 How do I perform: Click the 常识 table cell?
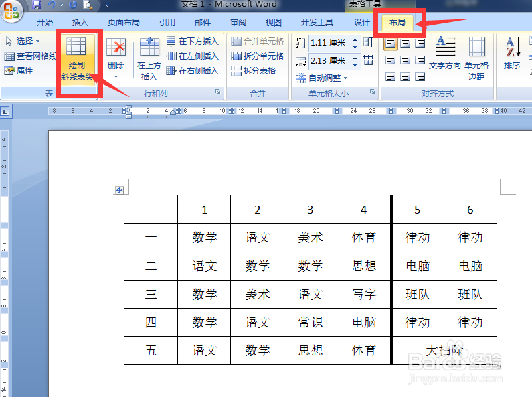[x=311, y=322]
